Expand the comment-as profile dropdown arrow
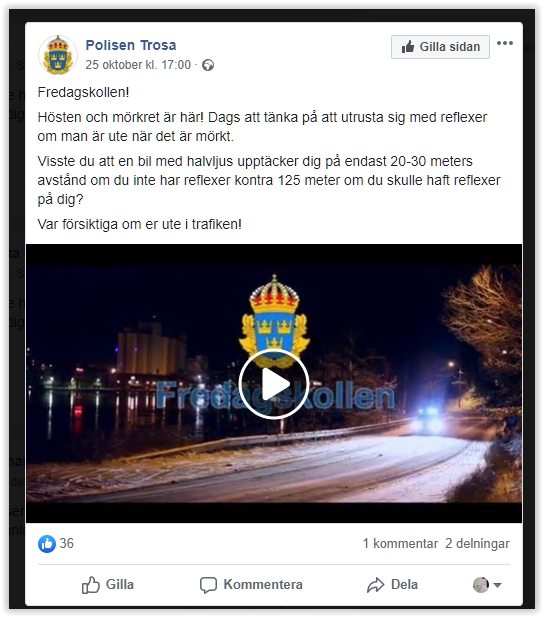This screenshot has width=543, height=617. 497,585
